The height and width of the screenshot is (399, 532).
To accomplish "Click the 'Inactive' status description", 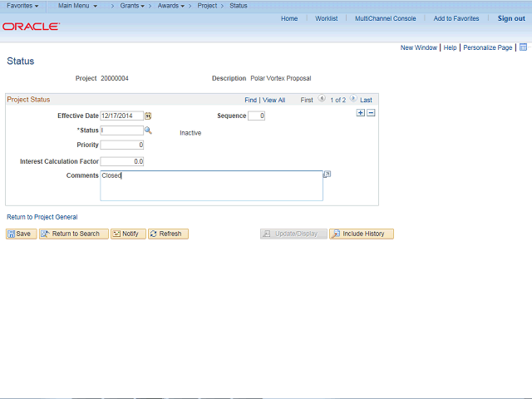I will tap(190, 133).
